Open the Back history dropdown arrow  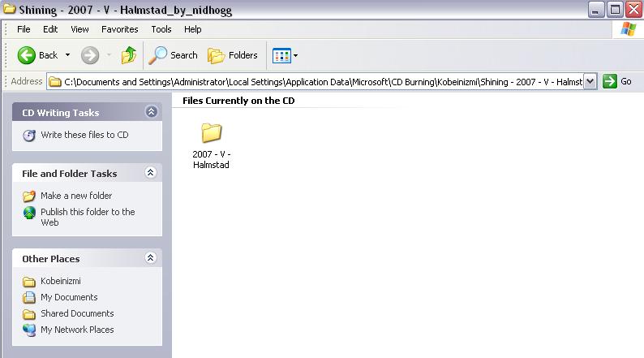click(68, 55)
